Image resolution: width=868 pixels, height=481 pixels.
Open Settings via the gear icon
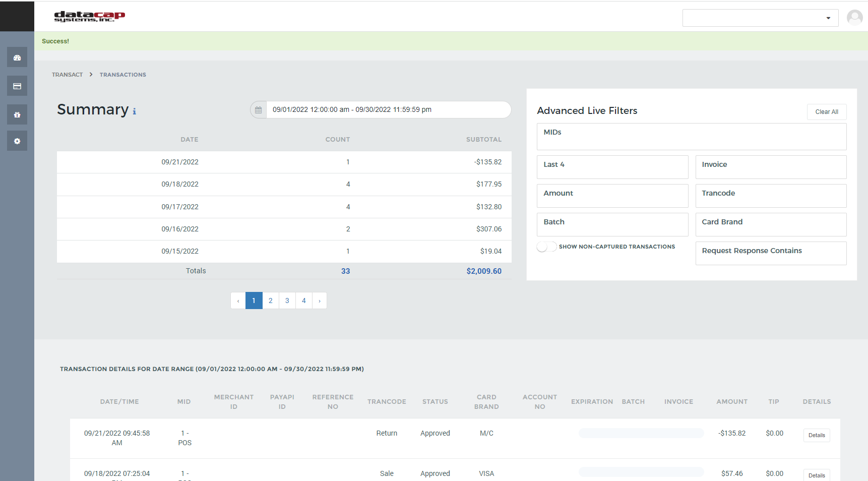[17, 141]
